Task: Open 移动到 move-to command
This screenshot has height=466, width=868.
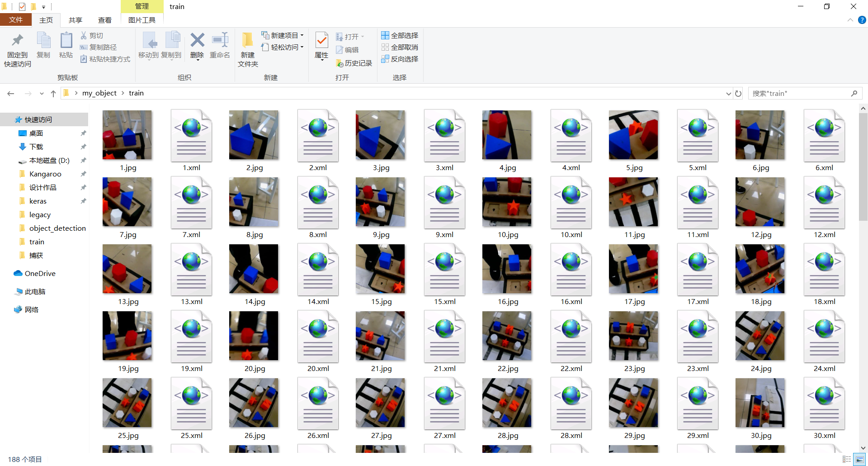Action: pyautogui.click(x=148, y=45)
